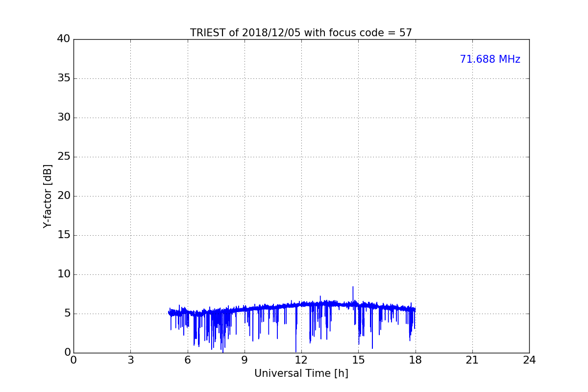This screenshot has width=588, height=392.
Task: Click the y-axis tick label '25'
Action: (x=64, y=157)
